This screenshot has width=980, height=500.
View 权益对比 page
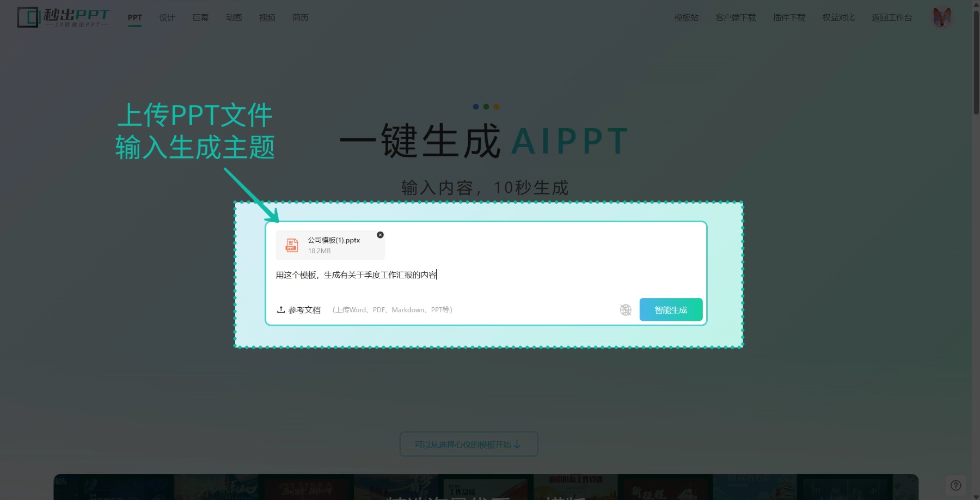[x=838, y=17]
